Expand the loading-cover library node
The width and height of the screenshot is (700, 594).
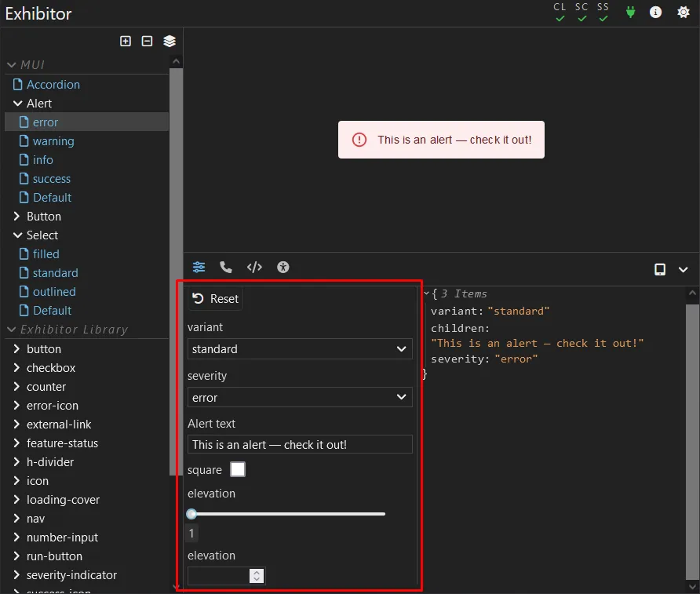17,499
